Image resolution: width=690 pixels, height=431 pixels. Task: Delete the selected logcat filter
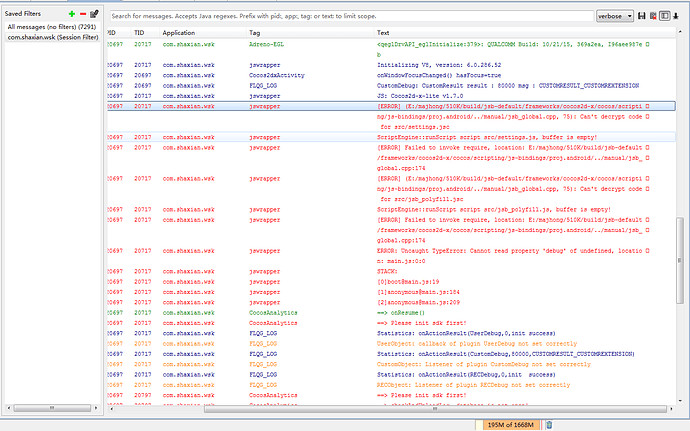coord(82,13)
